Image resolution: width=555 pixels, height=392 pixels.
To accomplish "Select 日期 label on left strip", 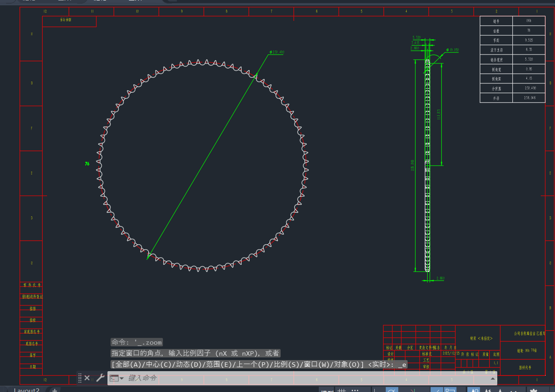I will [x=33, y=367].
